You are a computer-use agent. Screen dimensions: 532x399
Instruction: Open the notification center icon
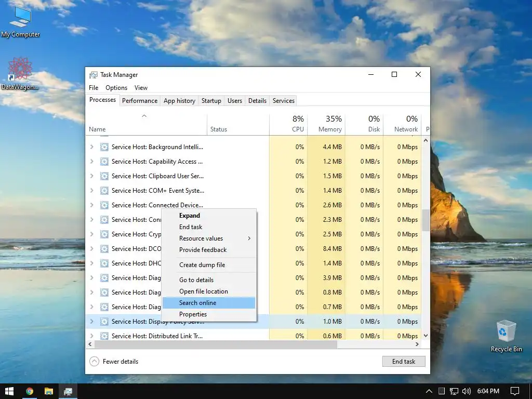click(x=515, y=391)
